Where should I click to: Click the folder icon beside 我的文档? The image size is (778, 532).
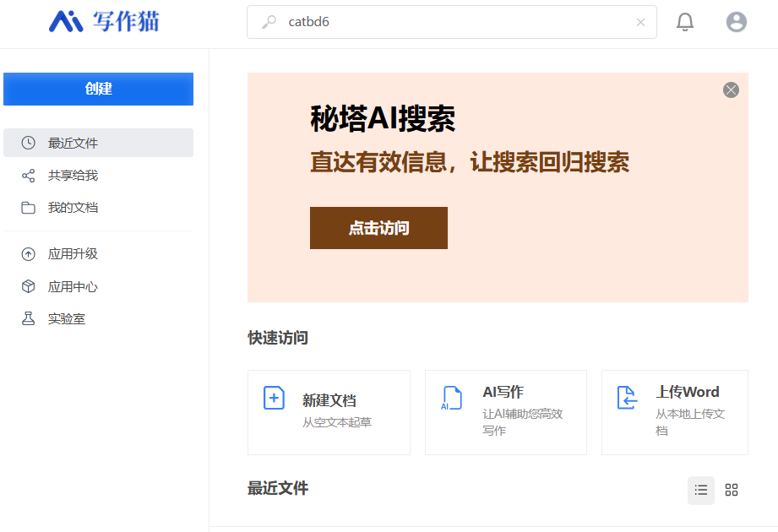pos(28,208)
